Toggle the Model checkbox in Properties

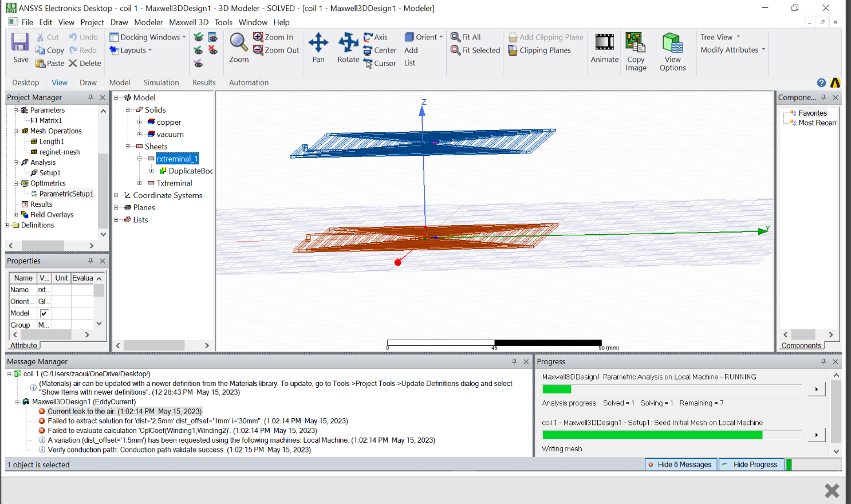tap(44, 313)
